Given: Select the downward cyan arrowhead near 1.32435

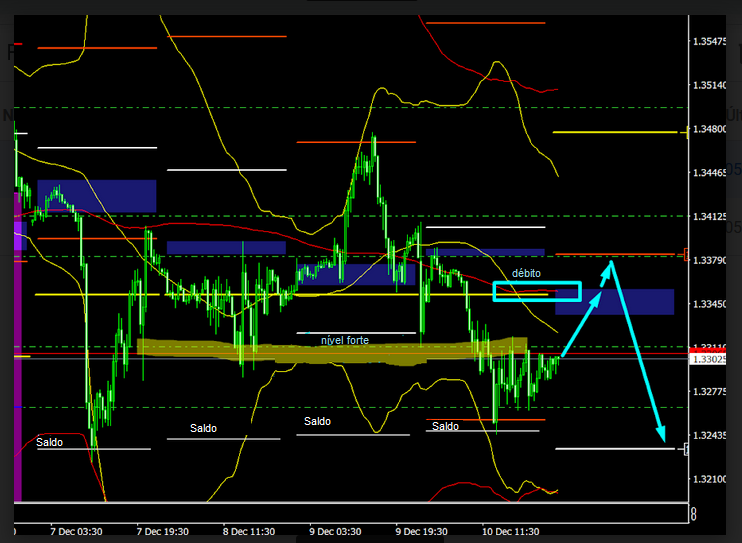Looking at the screenshot, I should point(660,433).
